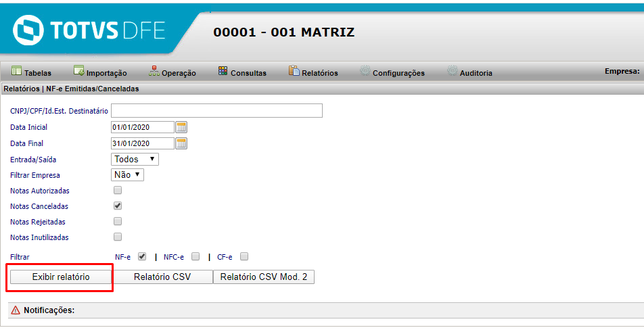Enable the Notas Rejeitadas checkbox

coord(118,221)
